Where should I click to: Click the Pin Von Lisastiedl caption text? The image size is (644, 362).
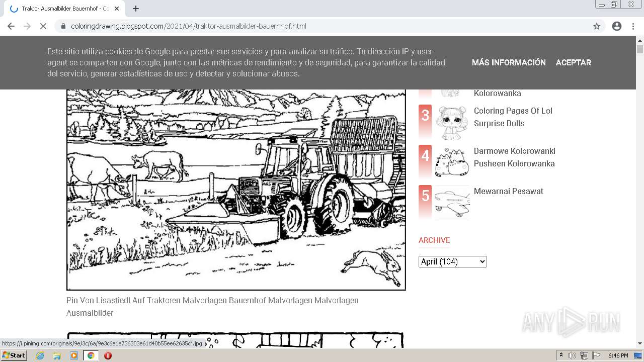[x=212, y=306]
